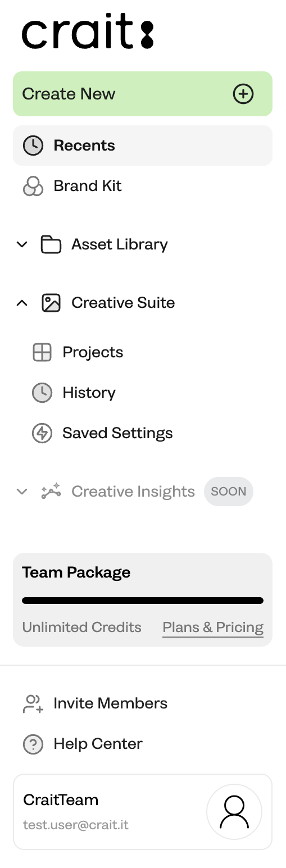Viewport: 286px width, 868px height.
Task: Click the Recents clock icon
Action: pos(33,146)
